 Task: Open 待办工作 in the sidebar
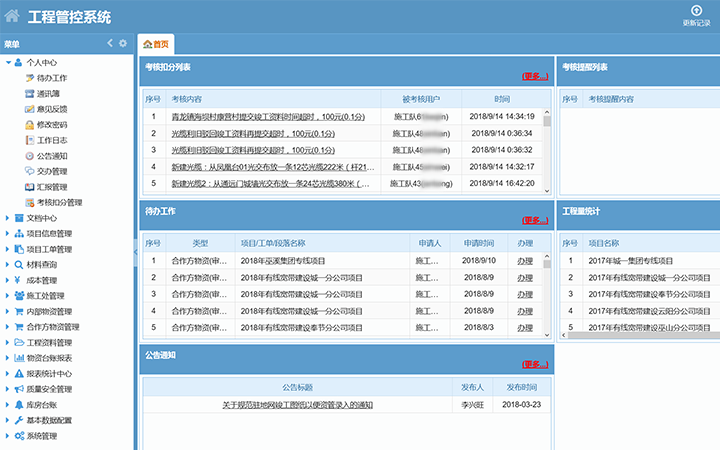pyautogui.click(x=51, y=77)
